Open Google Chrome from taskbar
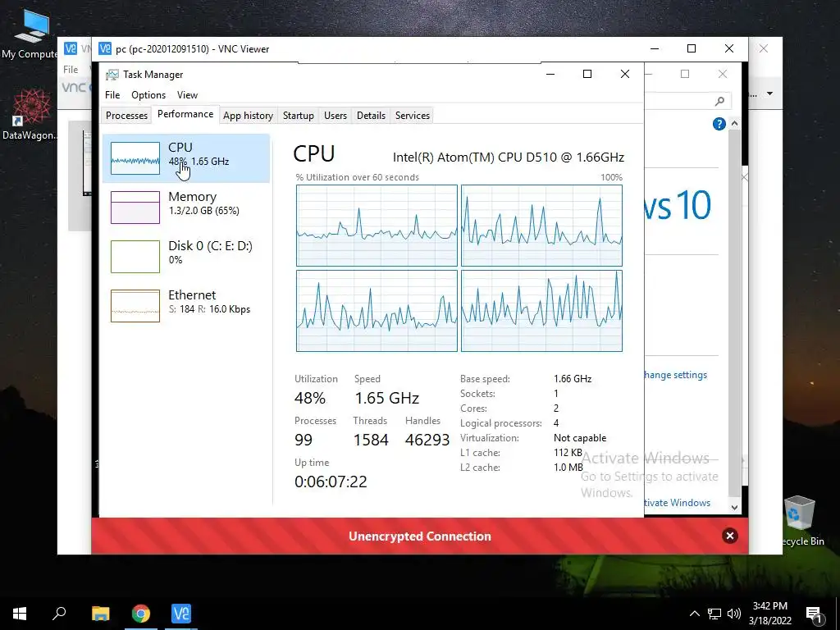 pos(141,614)
